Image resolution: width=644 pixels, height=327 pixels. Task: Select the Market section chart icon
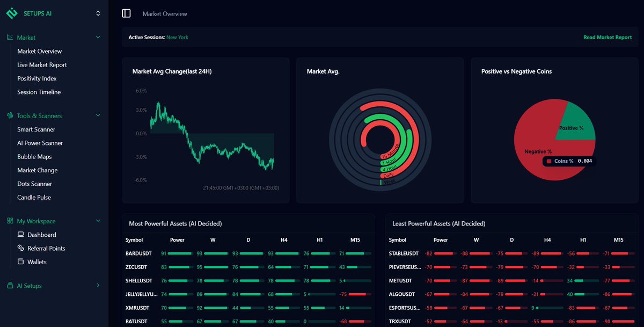pyautogui.click(x=10, y=37)
